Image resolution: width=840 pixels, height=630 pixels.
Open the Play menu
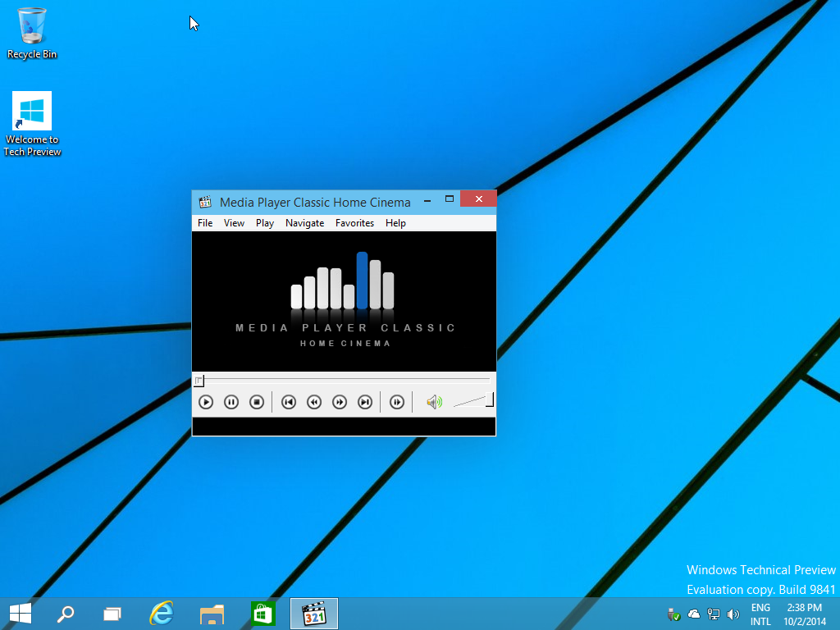click(265, 223)
